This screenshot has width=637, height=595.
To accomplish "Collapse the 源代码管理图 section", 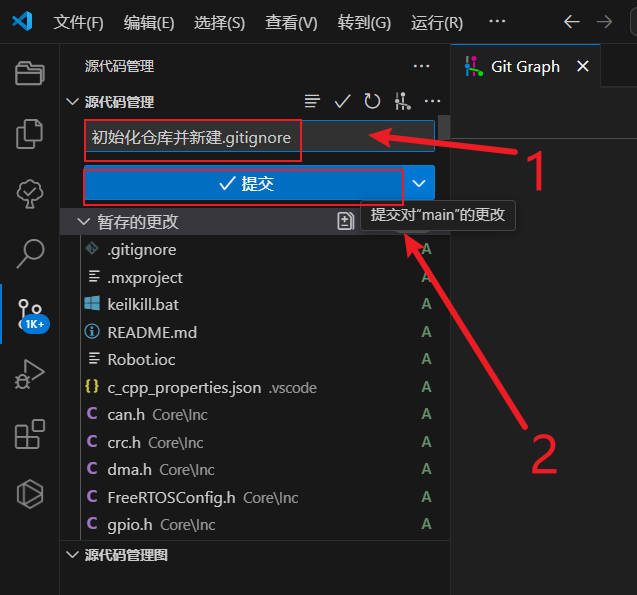I will [x=72, y=554].
